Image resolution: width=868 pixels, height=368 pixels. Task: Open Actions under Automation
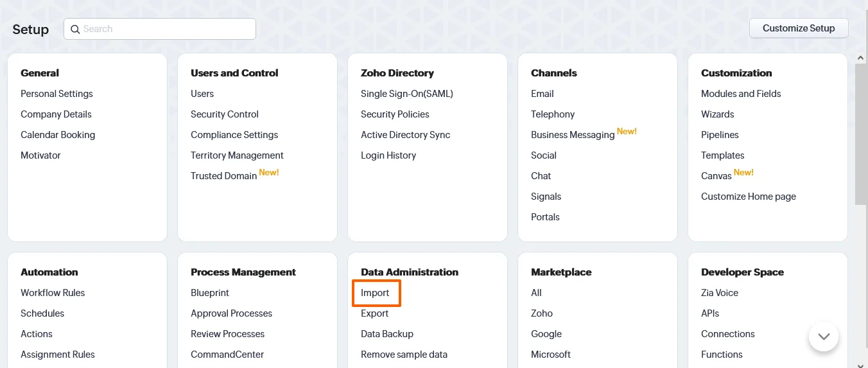pyautogui.click(x=37, y=334)
